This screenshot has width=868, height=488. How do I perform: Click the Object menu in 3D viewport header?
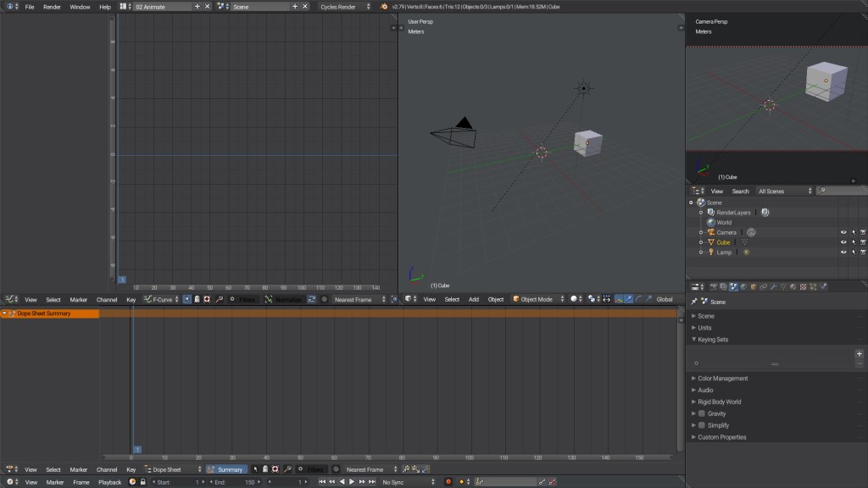pos(497,299)
